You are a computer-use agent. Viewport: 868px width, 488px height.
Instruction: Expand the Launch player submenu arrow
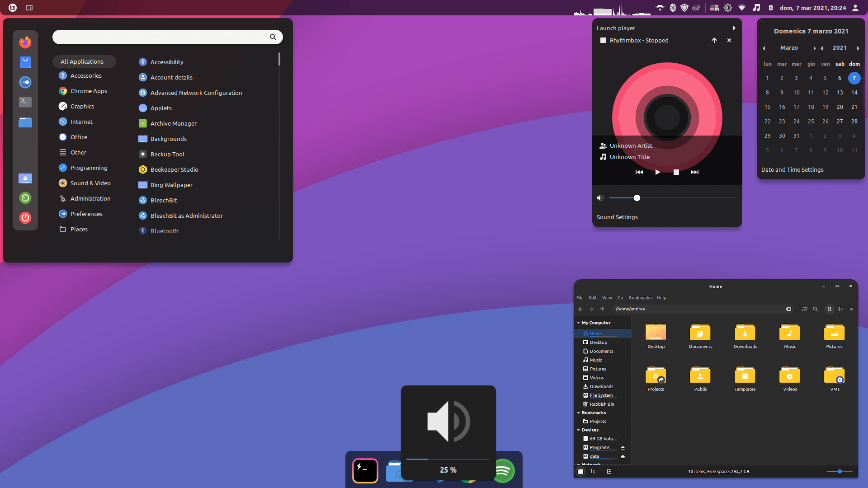(x=734, y=28)
